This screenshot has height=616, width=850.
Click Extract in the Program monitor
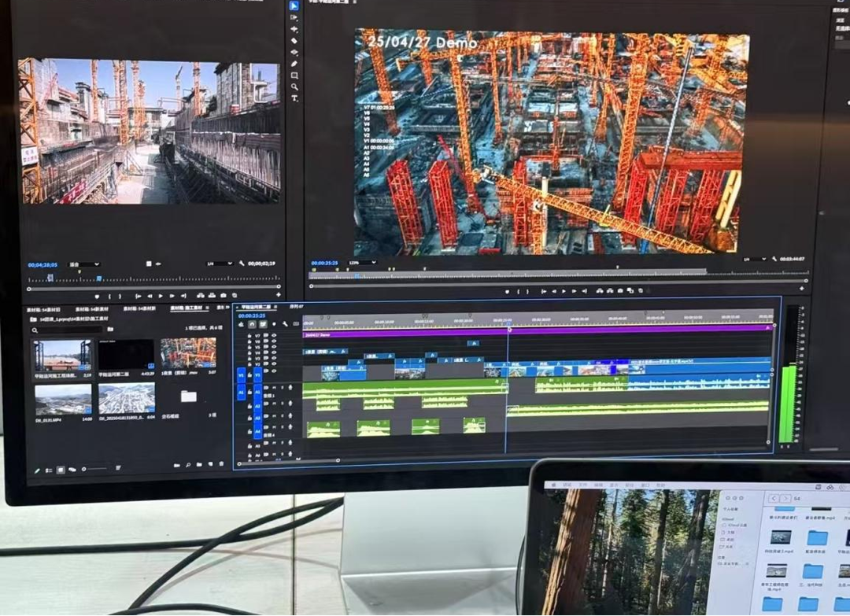click(x=610, y=291)
